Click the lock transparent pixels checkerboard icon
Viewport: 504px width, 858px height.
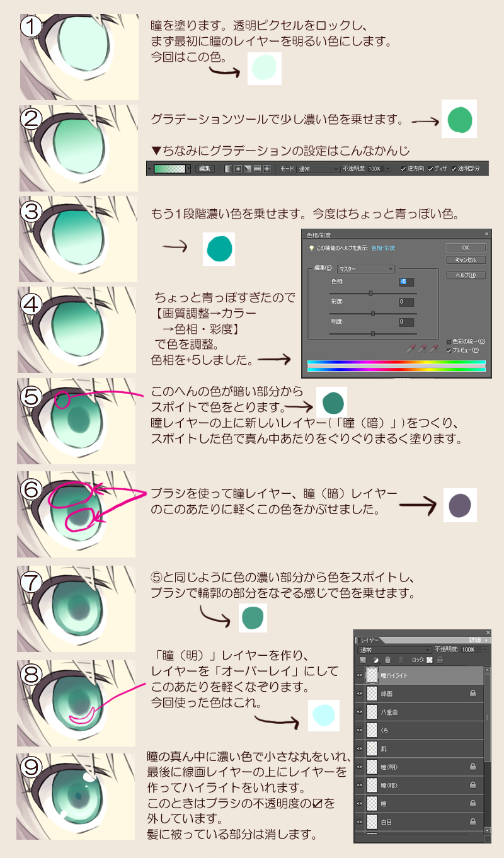click(x=429, y=660)
